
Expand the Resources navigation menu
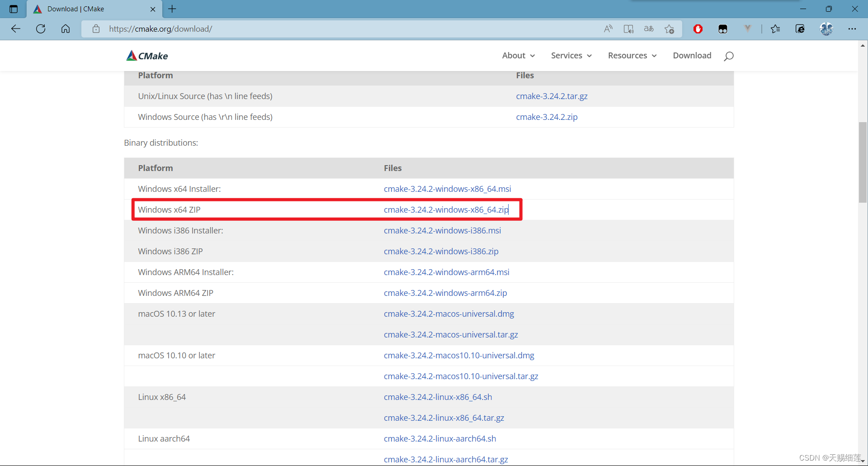click(632, 55)
